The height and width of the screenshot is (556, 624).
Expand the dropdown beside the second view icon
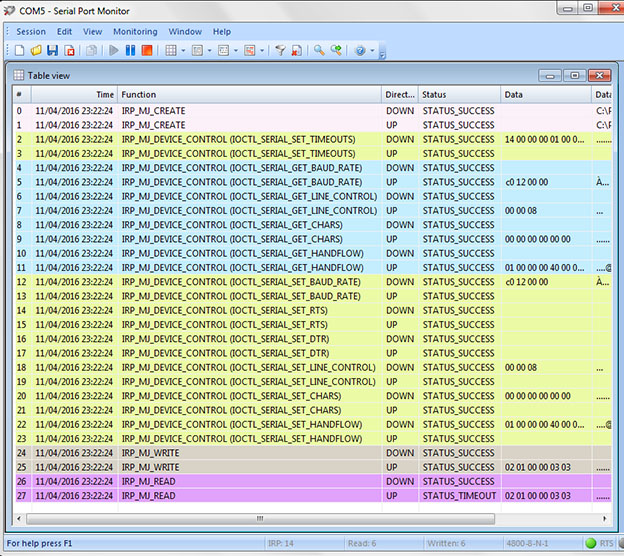tap(209, 51)
